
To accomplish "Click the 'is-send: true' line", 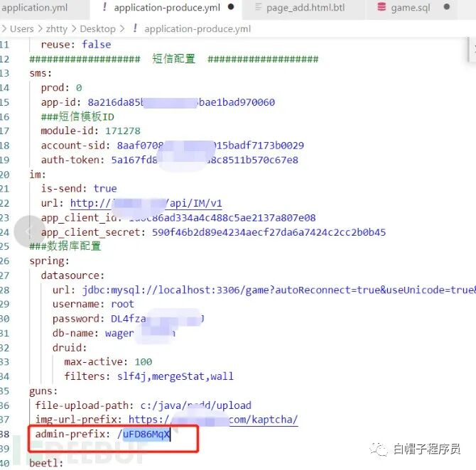I will coord(79,189).
